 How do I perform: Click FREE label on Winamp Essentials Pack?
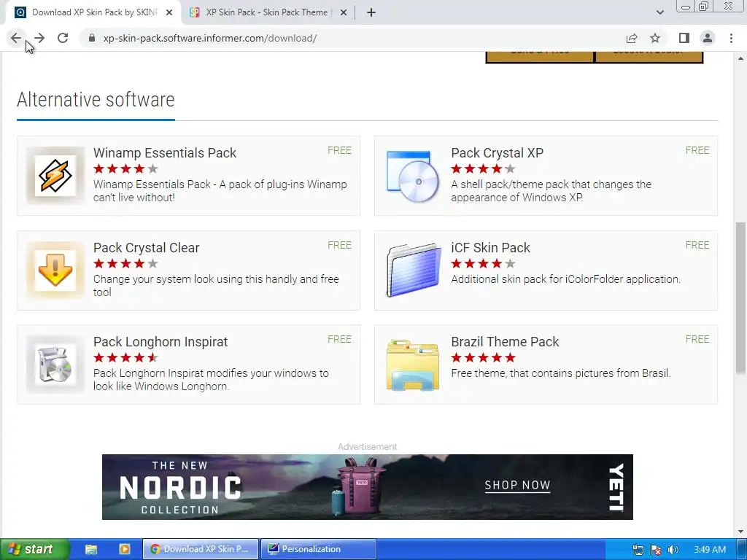[340, 150]
